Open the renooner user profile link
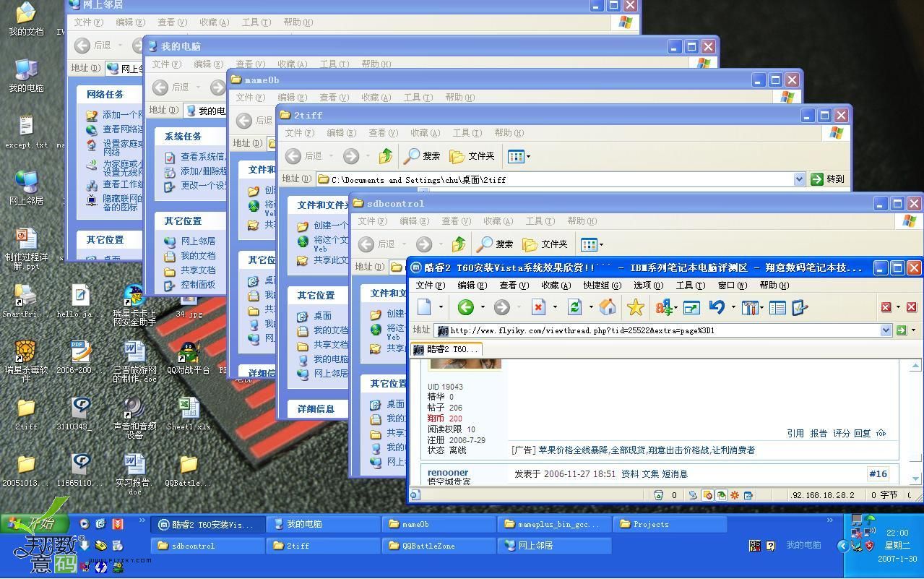This screenshot has width=924, height=579. 448,473
